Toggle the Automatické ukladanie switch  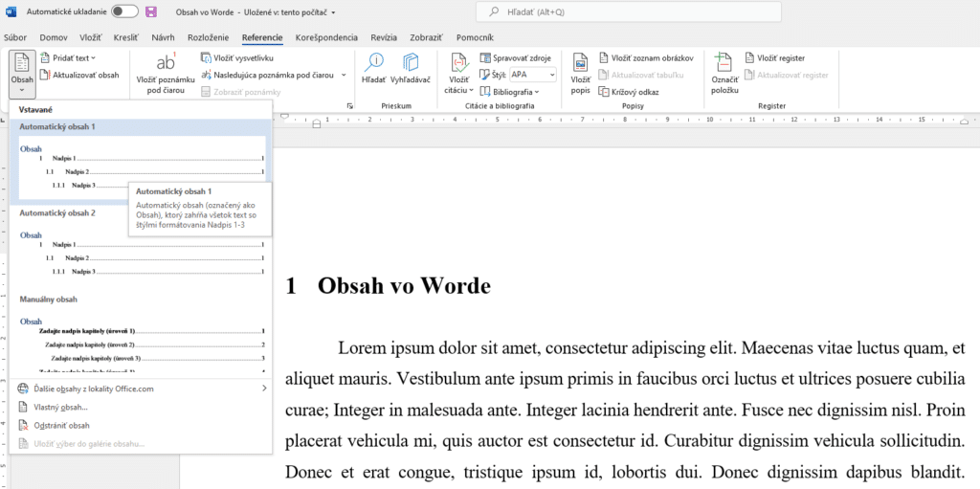[125, 11]
